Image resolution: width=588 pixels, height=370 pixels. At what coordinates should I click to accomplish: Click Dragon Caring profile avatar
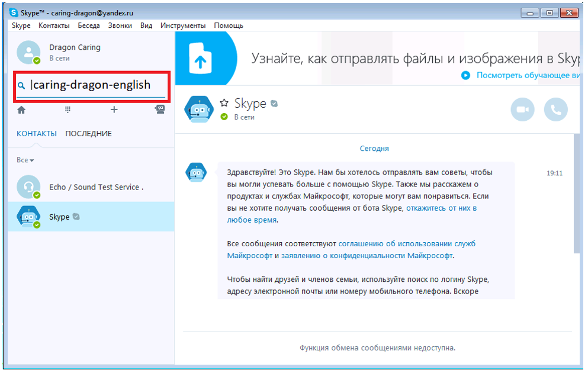coord(28,52)
